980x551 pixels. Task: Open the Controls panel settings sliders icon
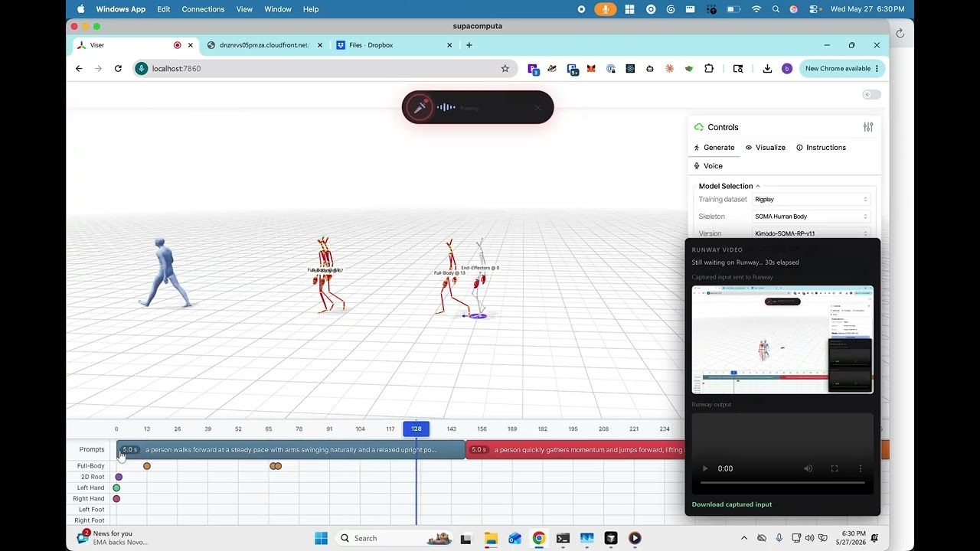867,127
